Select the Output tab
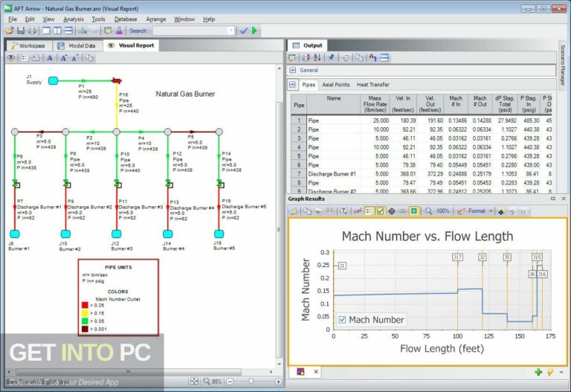Viewport: 571px width, 392px height. [308, 45]
